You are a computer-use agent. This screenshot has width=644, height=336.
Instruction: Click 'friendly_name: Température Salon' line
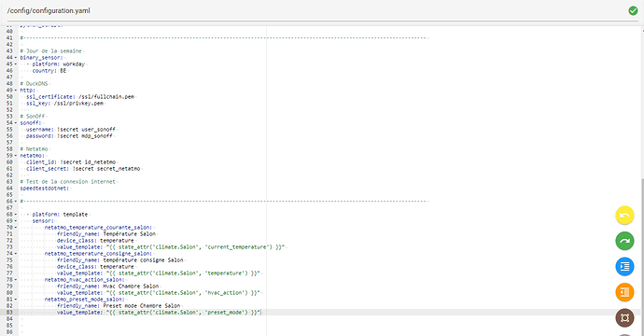(106, 234)
